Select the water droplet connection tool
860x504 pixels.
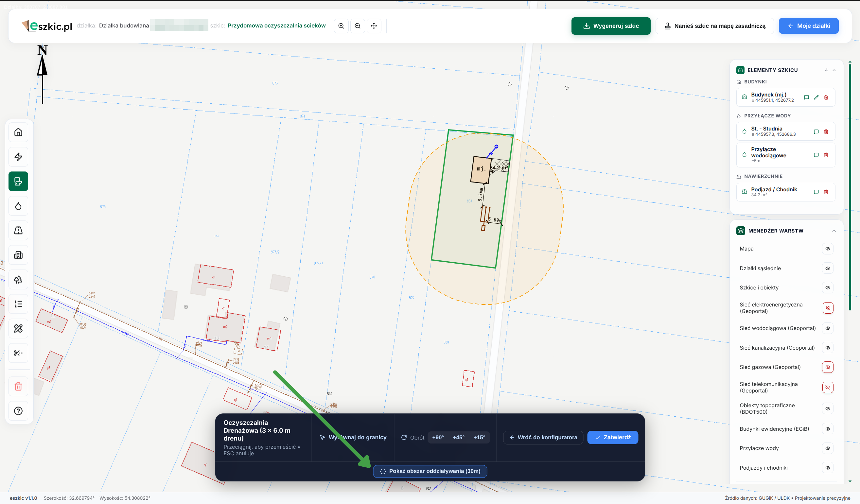point(18,206)
